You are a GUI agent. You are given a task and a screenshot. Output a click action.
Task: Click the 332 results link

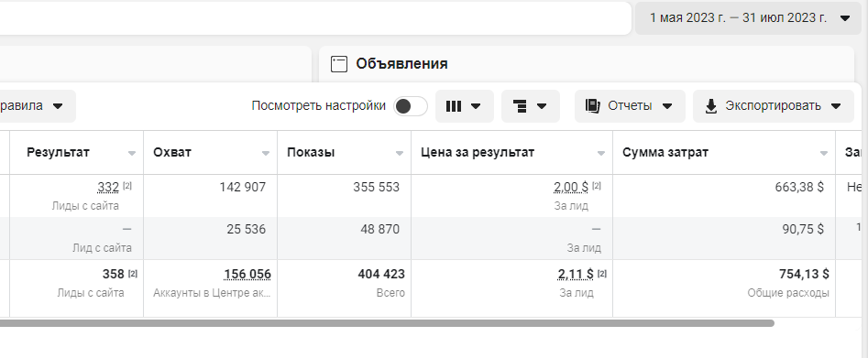coord(108,188)
